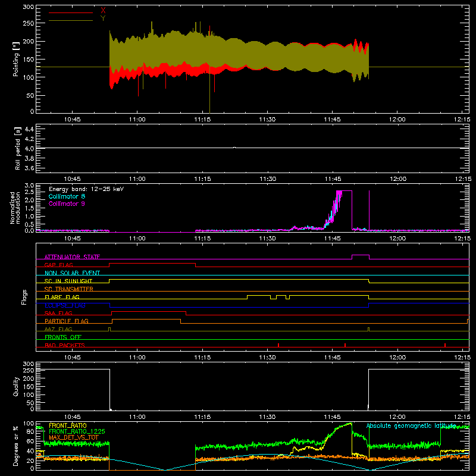Select the red 'X' legend label
The width and height of the screenshot is (476, 476).
pyautogui.click(x=103, y=11)
